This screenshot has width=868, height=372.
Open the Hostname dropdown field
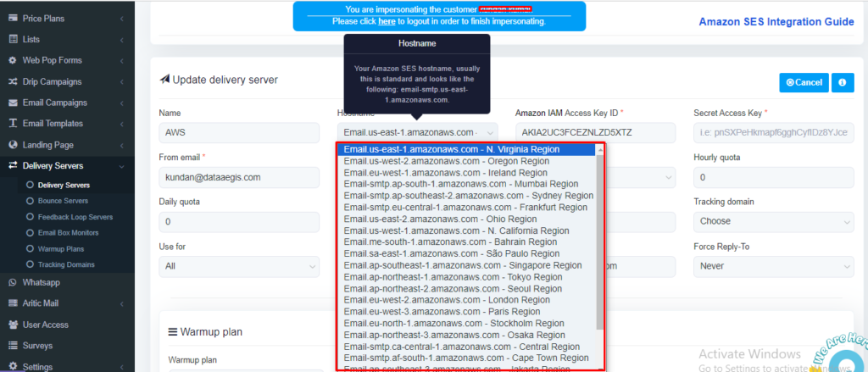tap(417, 133)
